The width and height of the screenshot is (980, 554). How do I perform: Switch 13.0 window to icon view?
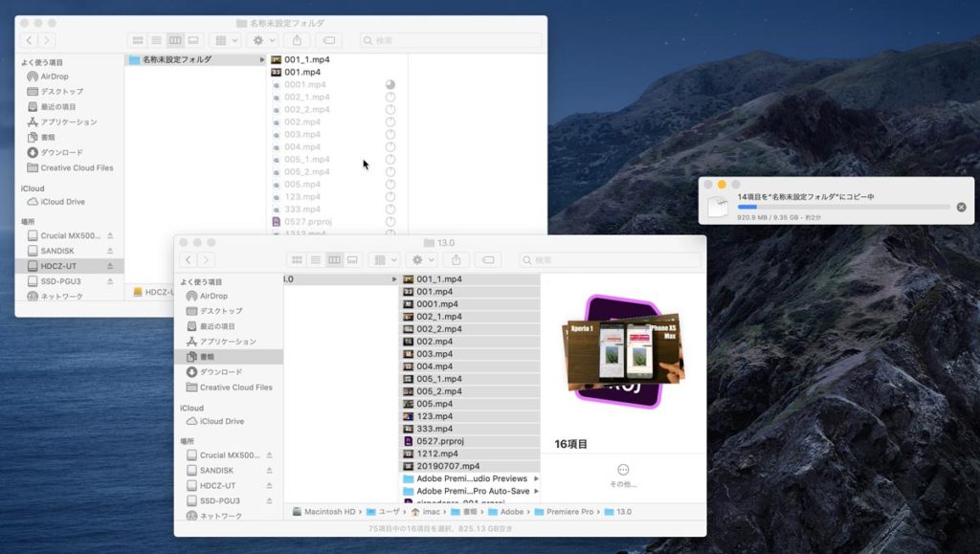(x=298, y=260)
